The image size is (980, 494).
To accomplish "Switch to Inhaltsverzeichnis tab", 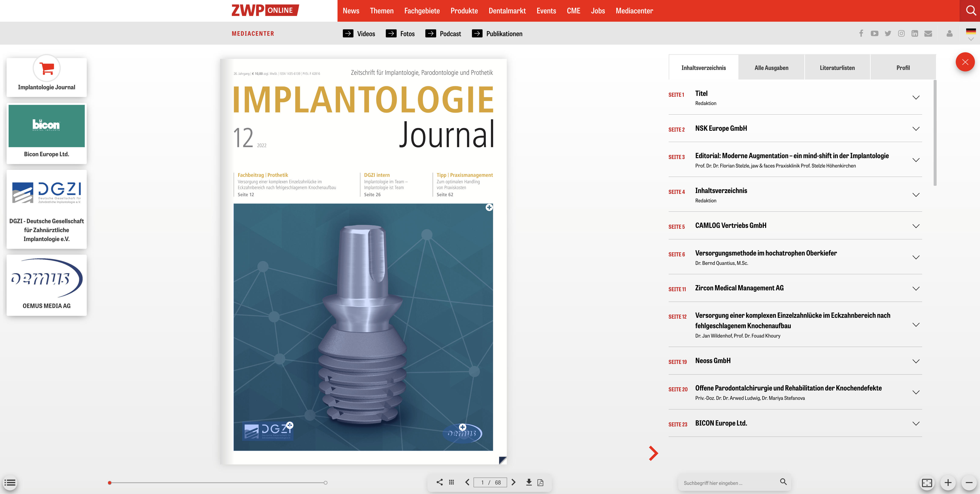I will (x=704, y=68).
